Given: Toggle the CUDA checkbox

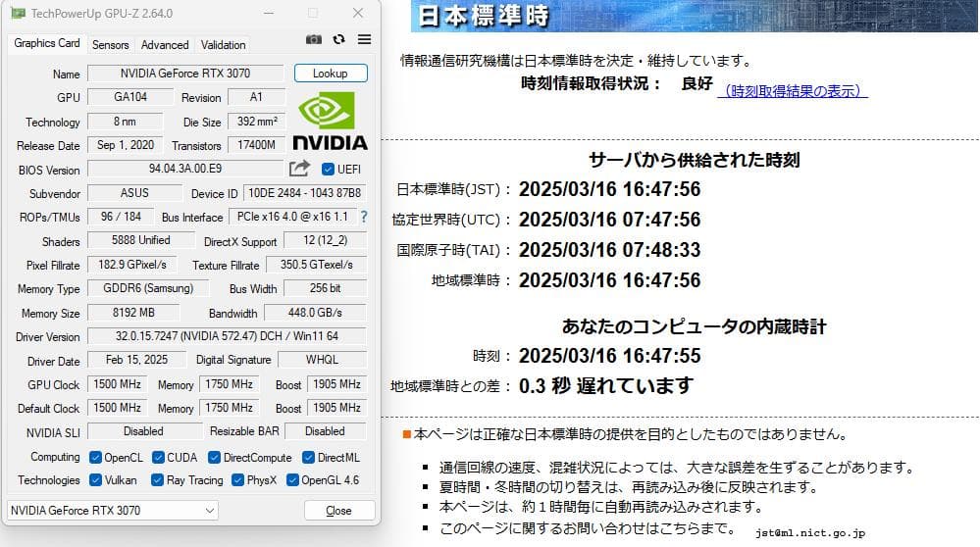Looking at the screenshot, I should point(158,457).
